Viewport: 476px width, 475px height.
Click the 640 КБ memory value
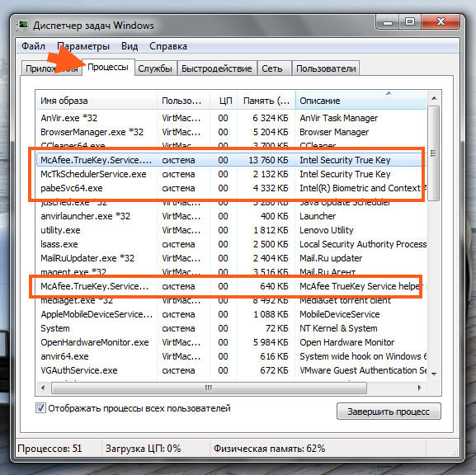point(274,286)
